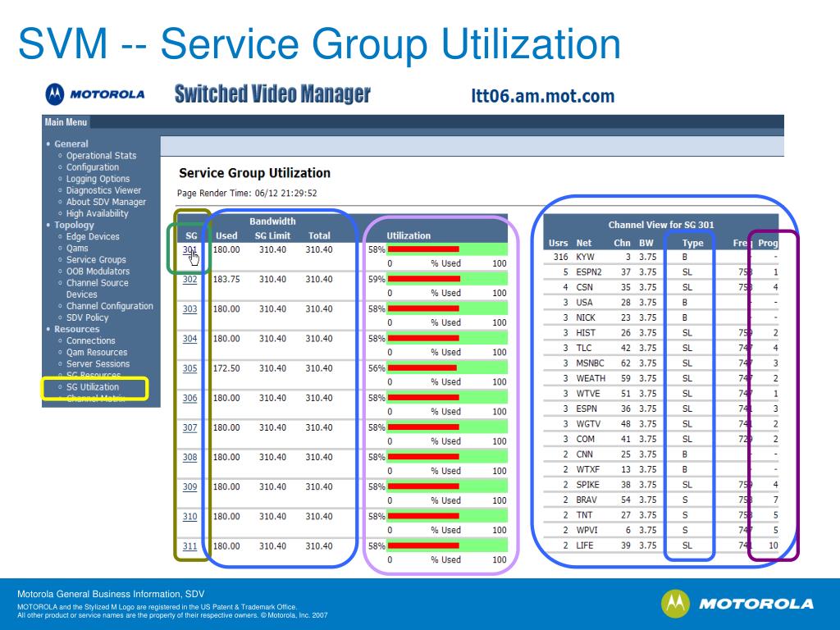840x630 pixels.
Task: Open SDV Policy
Action: (x=87, y=317)
